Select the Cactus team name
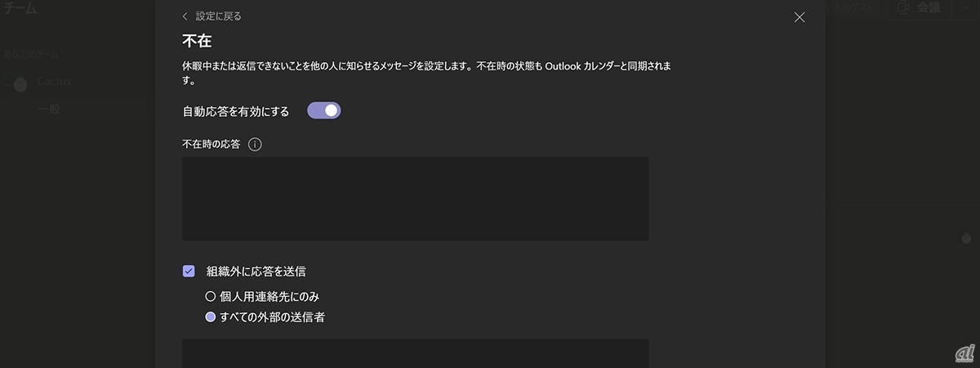Viewport: 980px width, 368px height. [54, 83]
